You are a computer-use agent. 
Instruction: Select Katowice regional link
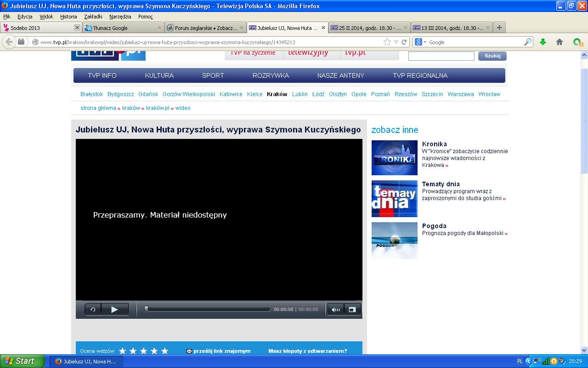(231, 94)
